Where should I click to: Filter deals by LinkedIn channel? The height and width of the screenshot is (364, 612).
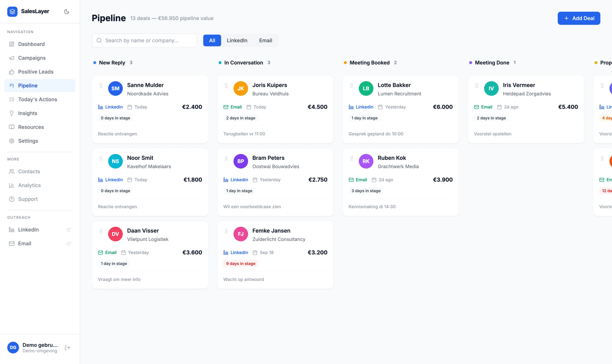[x=237, y=41]
